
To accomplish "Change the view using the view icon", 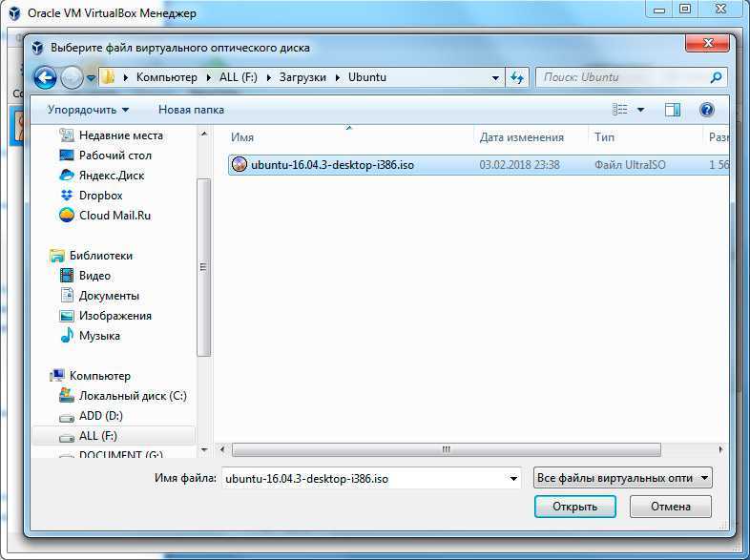I will 620,110.
